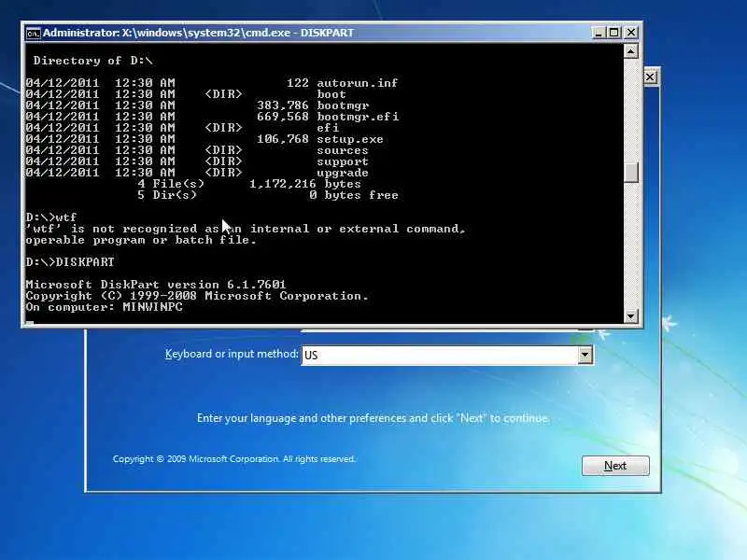The width and height of the screenshot is (747, 560).
Task: Click the 'D:\>wtf' command line
Action: [x=51, y=217]
